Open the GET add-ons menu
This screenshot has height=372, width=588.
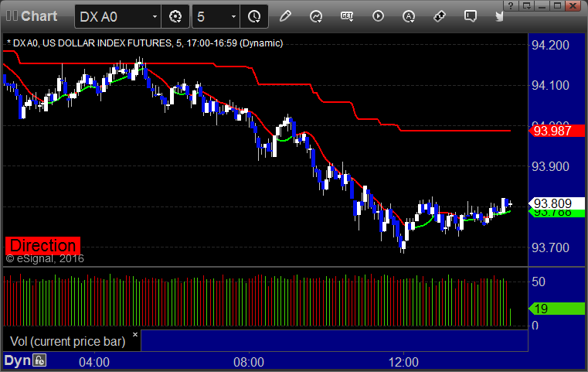347,16
